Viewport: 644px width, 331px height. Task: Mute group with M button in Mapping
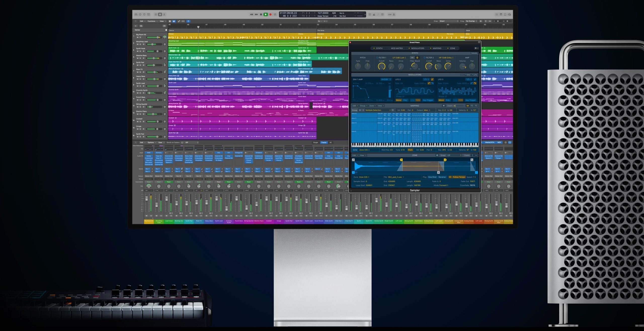point(360,110)
